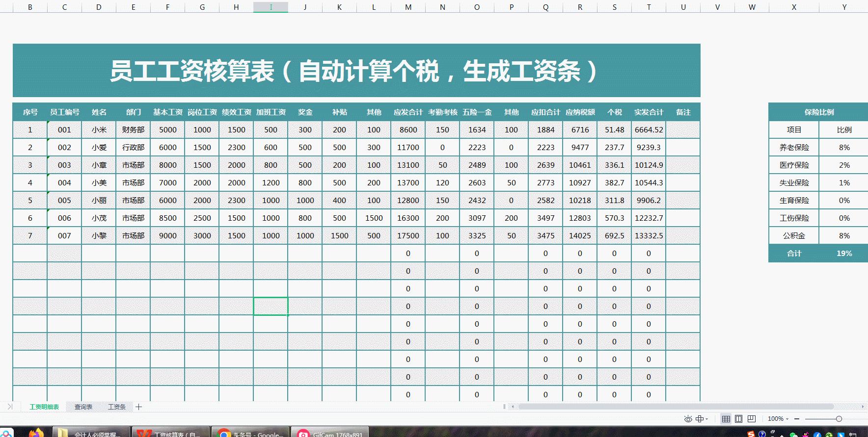Viewport: 868px width, 437px height.
Task: Click the help question-mark tray icon
Action: pos(762,434)
